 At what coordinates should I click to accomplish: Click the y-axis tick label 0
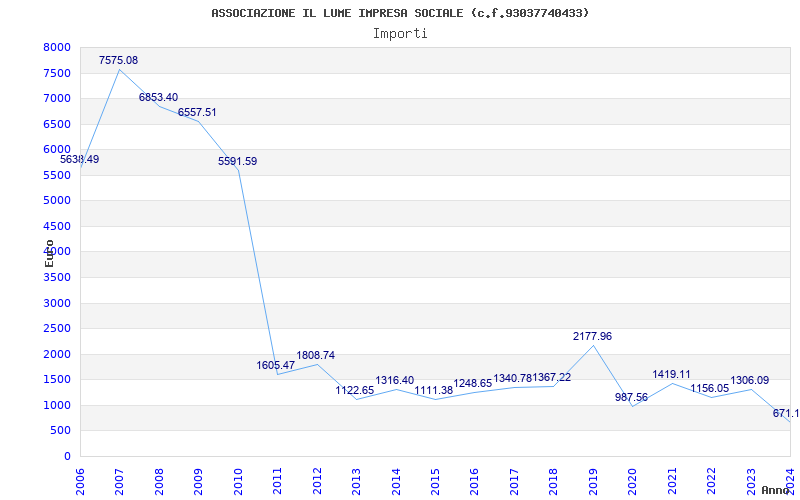[x=67, y=456]
